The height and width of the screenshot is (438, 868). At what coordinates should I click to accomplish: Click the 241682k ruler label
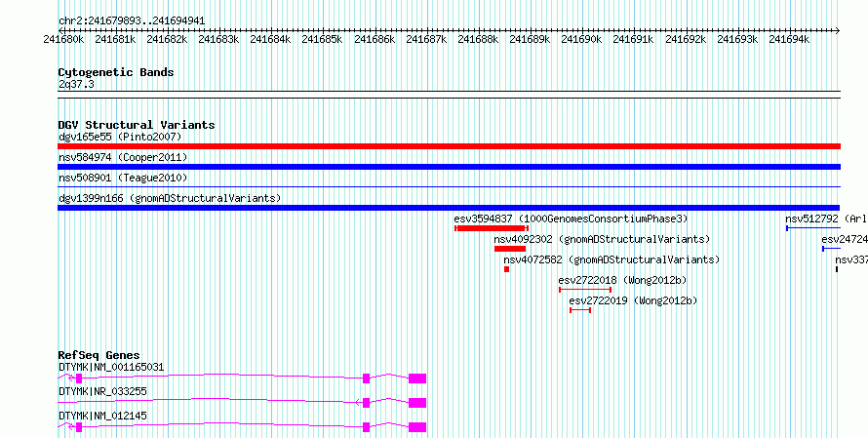(167, 39)
